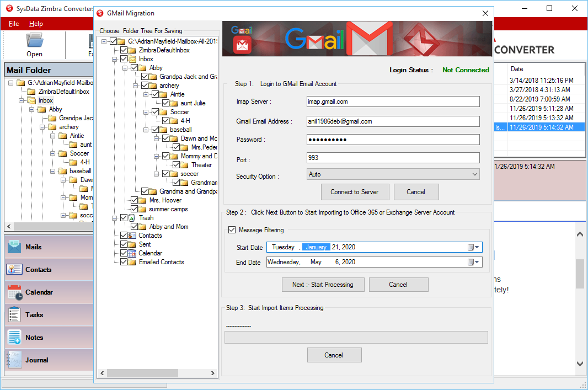588x390 pixels.
Task: Click the Open folder toolbar icon
Action: tap(34, 40)
